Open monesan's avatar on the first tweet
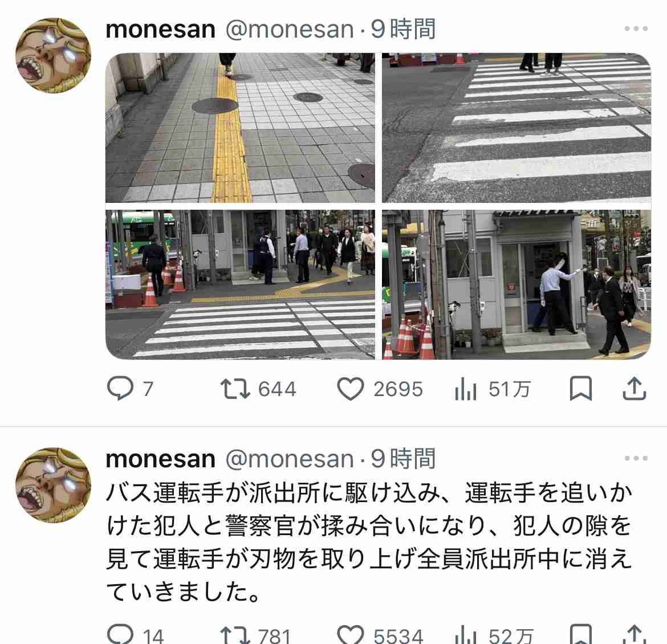This screenshot has height=644, width=667. pos(53,55)
